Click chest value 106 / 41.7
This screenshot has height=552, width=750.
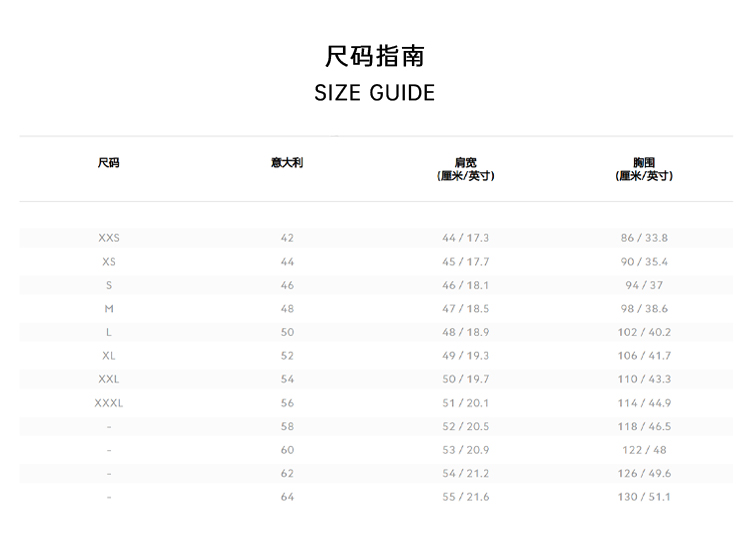click(x=644, y=355)
